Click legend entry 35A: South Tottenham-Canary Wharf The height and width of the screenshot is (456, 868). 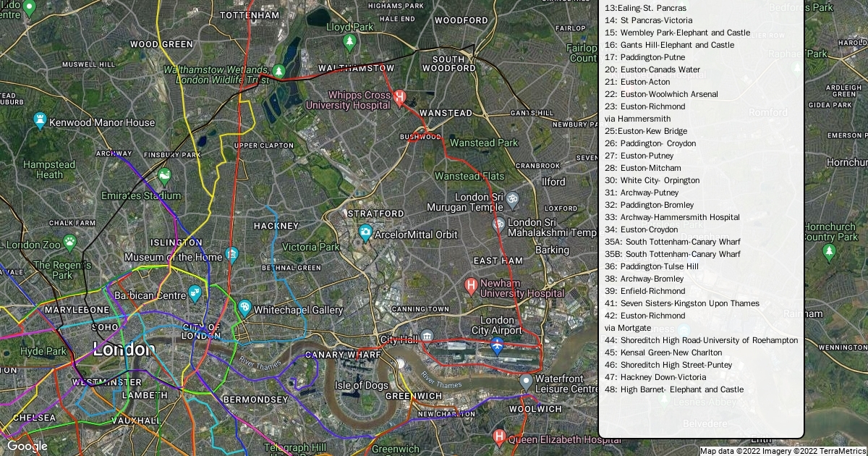(672, 242)
